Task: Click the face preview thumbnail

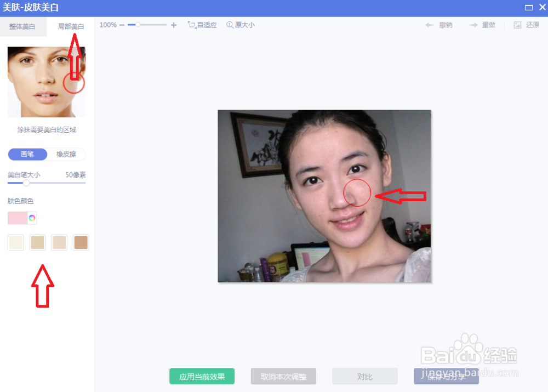Action: pos(46,82)
